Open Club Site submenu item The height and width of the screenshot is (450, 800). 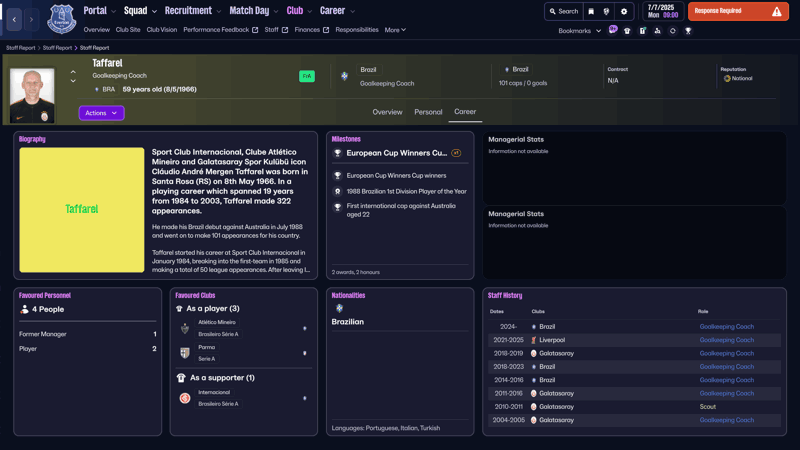[x=128, y=30]
